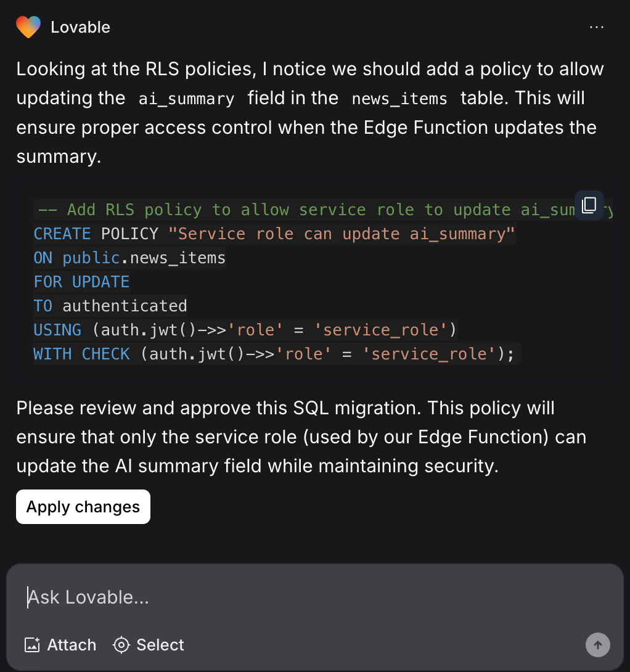This screenshot has height=672, width=630.
Task: Click the Attach label in the input bar
Action: pyautogui.click(x=71, y=645)
